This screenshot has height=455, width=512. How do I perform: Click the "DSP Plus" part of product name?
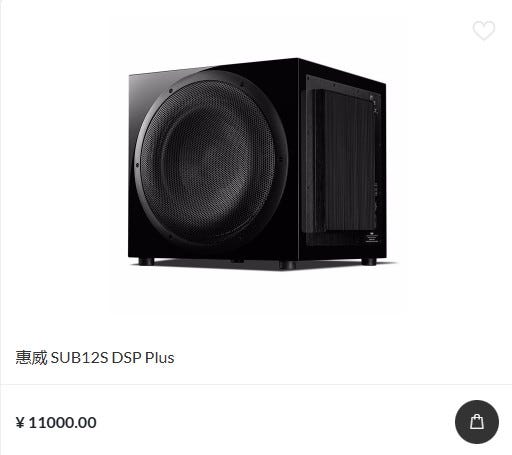[x=143, y=358]
